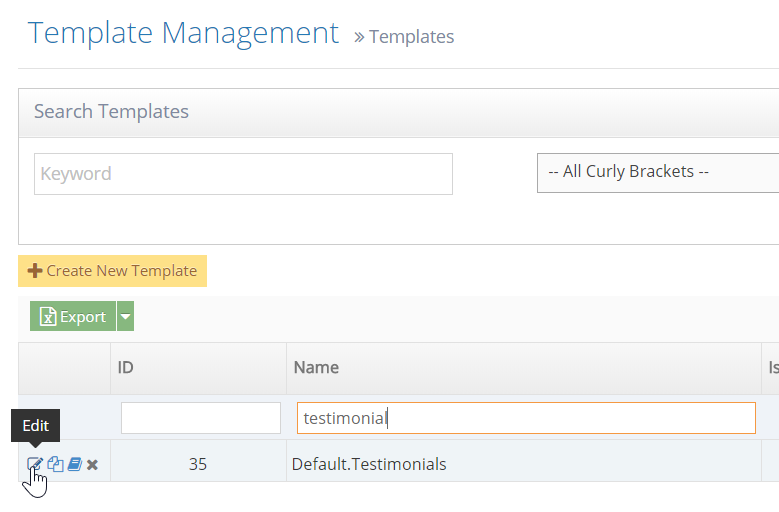Click the copy/duplicate icon in row 35
This screenshot has height=512, width=779.
(55, 464)
